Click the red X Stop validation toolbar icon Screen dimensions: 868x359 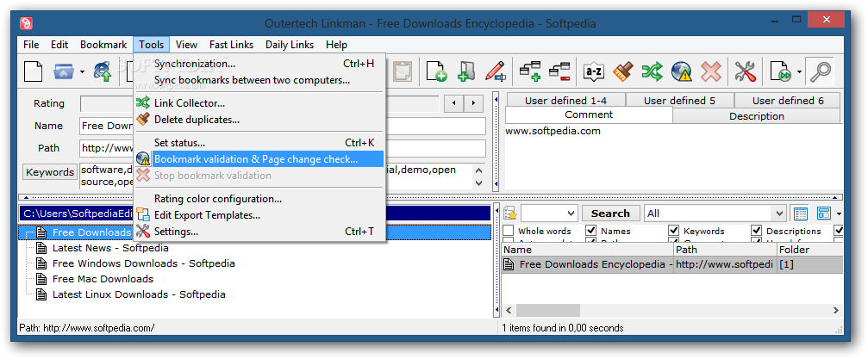point(711,71)
